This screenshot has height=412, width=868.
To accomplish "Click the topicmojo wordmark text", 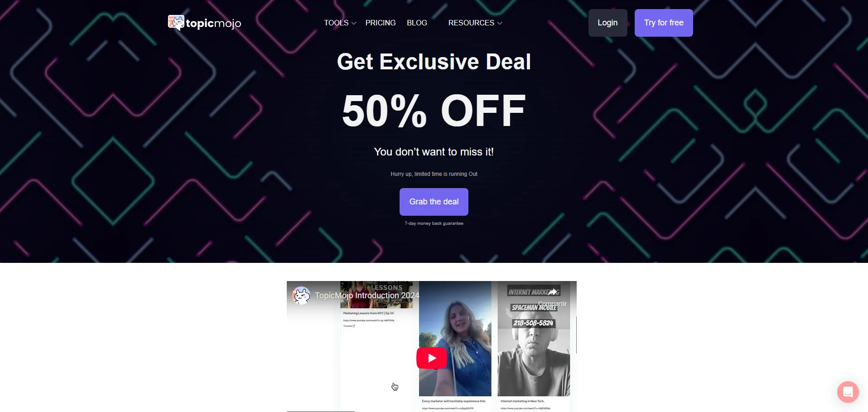I will coord(213,23).
